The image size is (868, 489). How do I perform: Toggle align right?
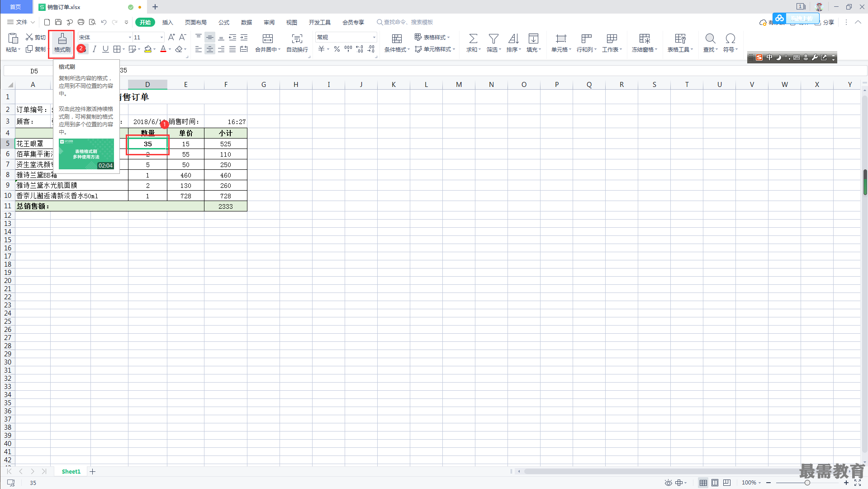tap(221, 49)
